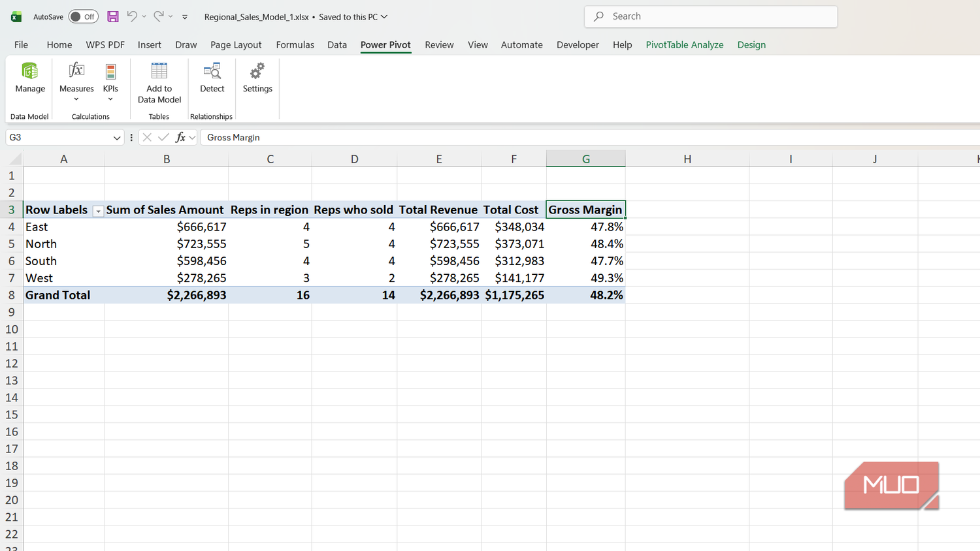Expand the Name Box dropdown
The width and height of the screenshot is (980, 551).
tap(117, 138)
